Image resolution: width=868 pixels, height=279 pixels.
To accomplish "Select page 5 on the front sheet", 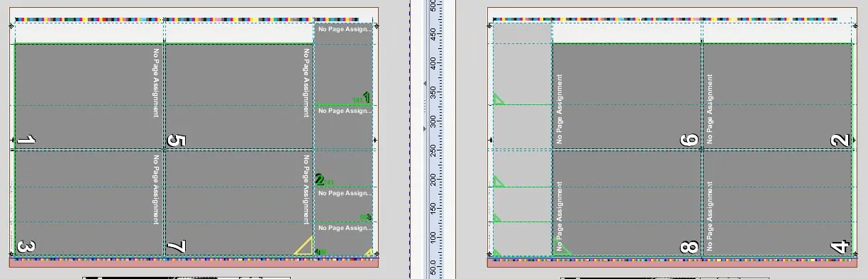I will [x=239, y=97].
